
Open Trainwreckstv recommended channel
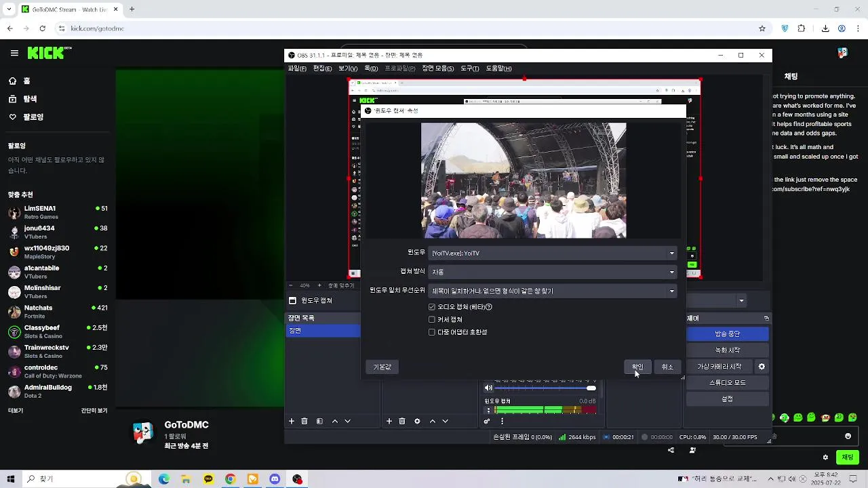[58, 351]
